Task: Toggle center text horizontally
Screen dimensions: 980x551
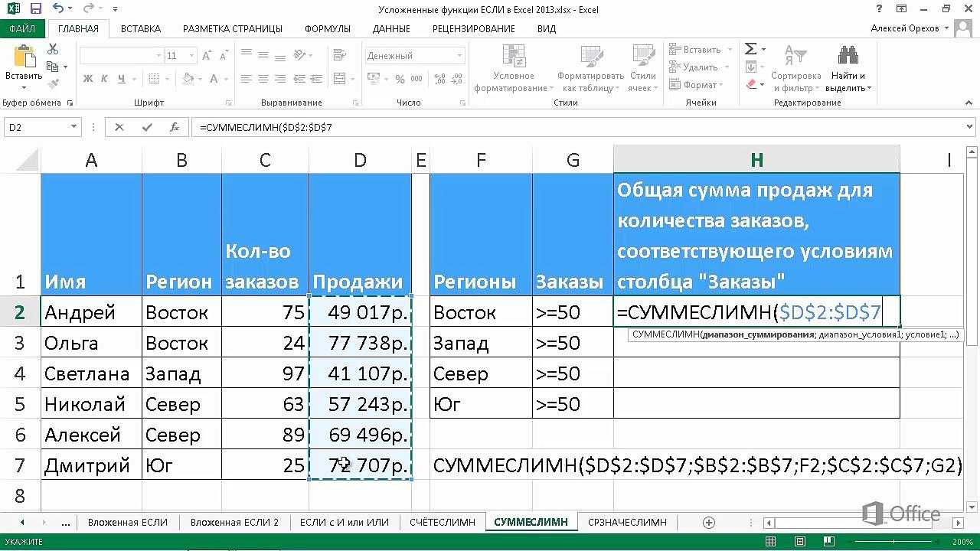Action: coord(263,78)
